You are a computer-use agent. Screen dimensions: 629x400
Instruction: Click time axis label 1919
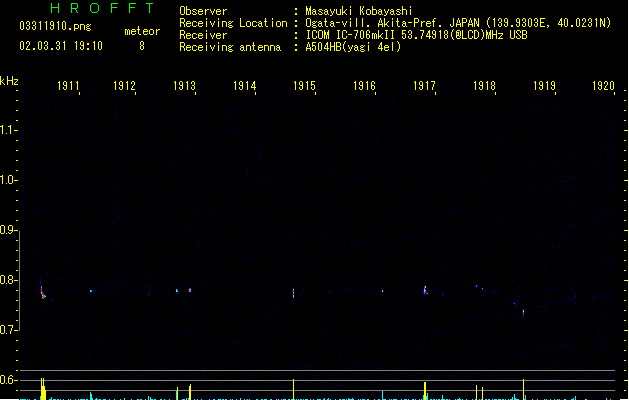pos(544,86)
